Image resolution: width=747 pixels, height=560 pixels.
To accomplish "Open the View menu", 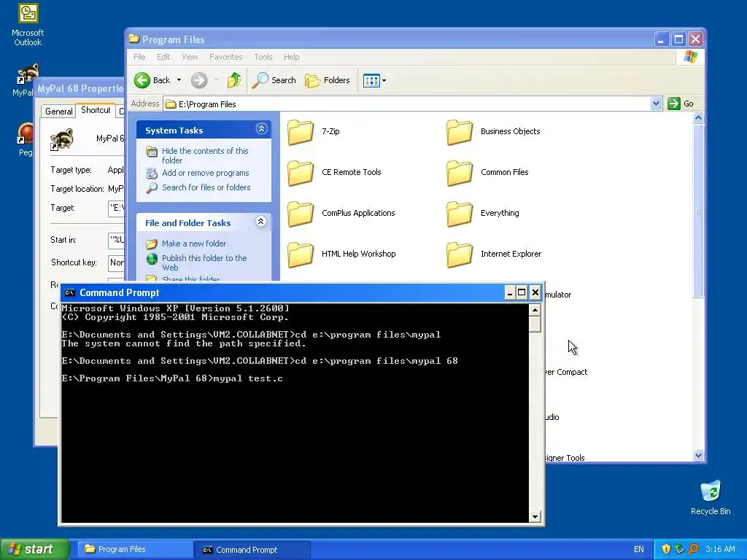I will coord(190,57).
